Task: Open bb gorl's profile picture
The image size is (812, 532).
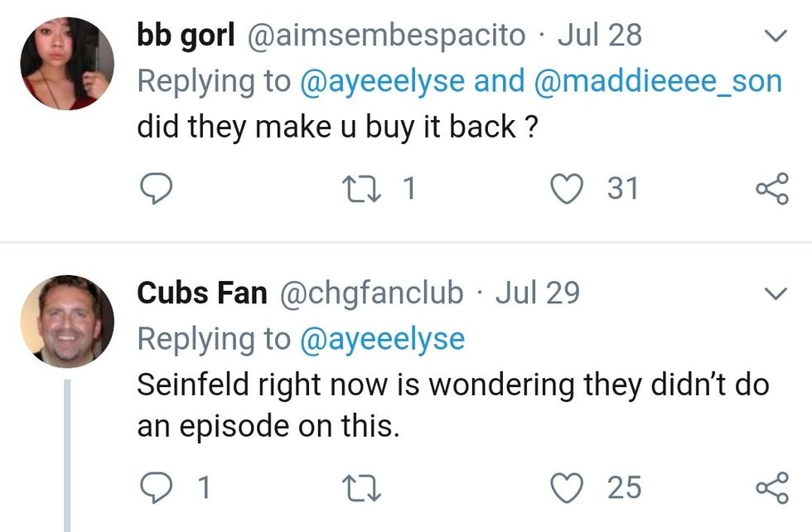Action: pos(67,64)
